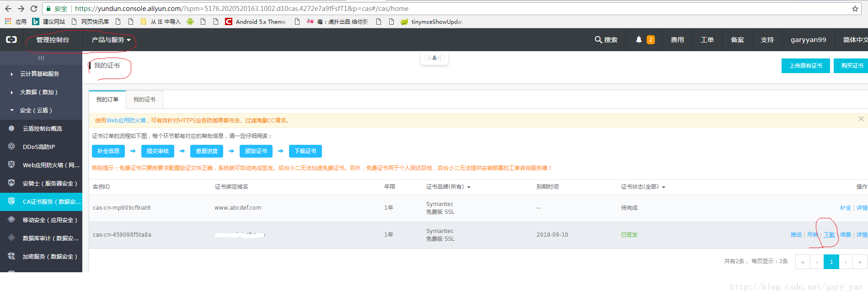Open 安骑士 (服务器安全) in sidebar
The height and width of the screenshot is (296, 868).
tap(41, 184)
